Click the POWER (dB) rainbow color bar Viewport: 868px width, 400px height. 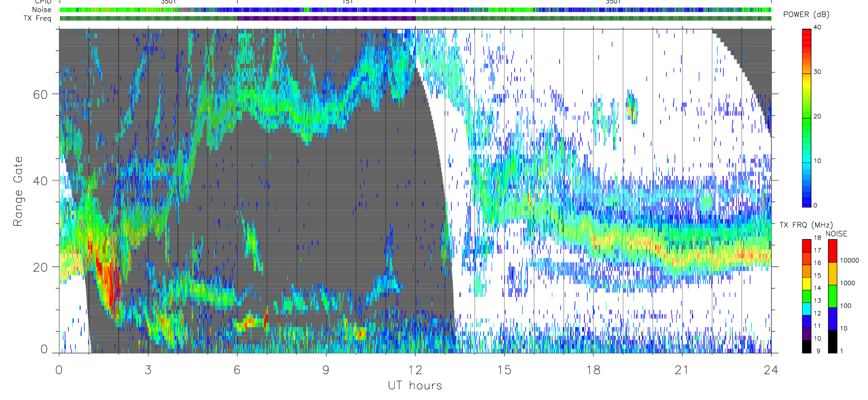(x=807, y=118)
